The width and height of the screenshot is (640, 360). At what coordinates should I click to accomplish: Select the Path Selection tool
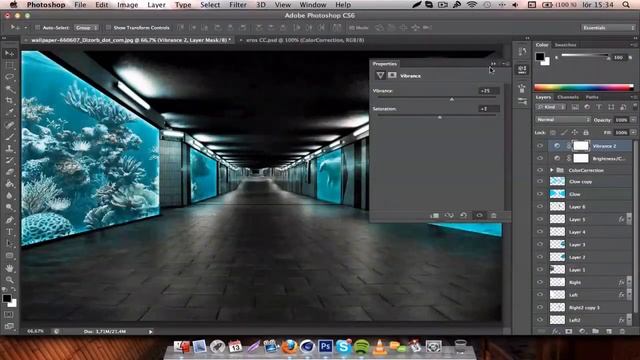(9, 244)
